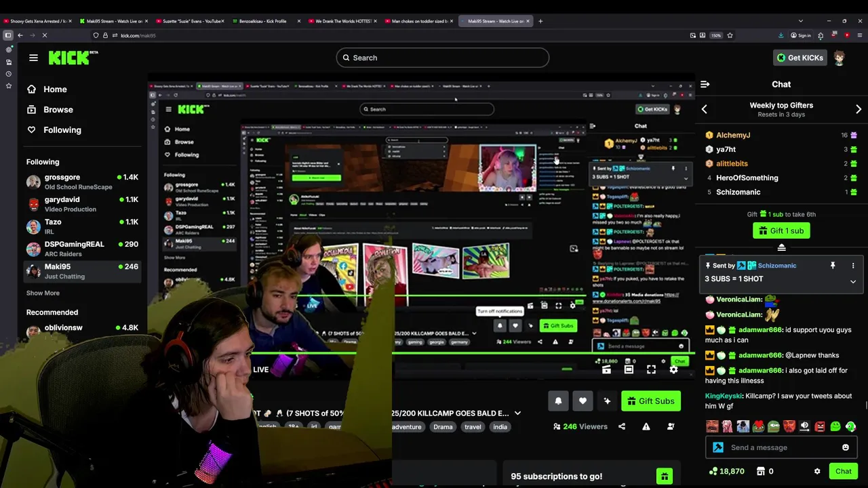Switch to Suzette Suzie Evans YouTube tab
868x488 pixels.
pyautogui.click(x=189, y=21)
